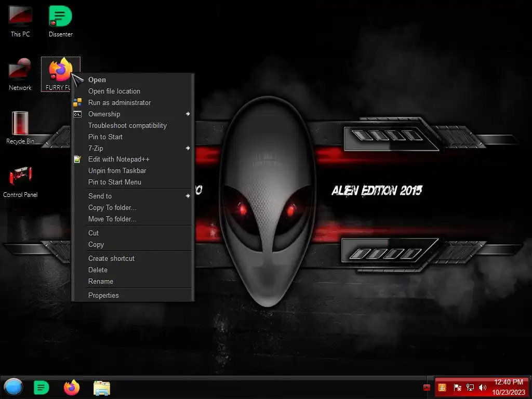
Task: Expand the Ownership submenu
Action: click(x=133, y=114)
